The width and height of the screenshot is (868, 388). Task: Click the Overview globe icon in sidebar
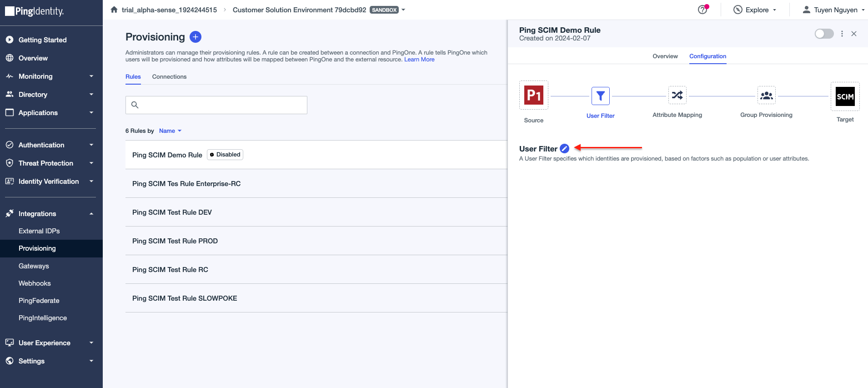click(x=10, y=58)
